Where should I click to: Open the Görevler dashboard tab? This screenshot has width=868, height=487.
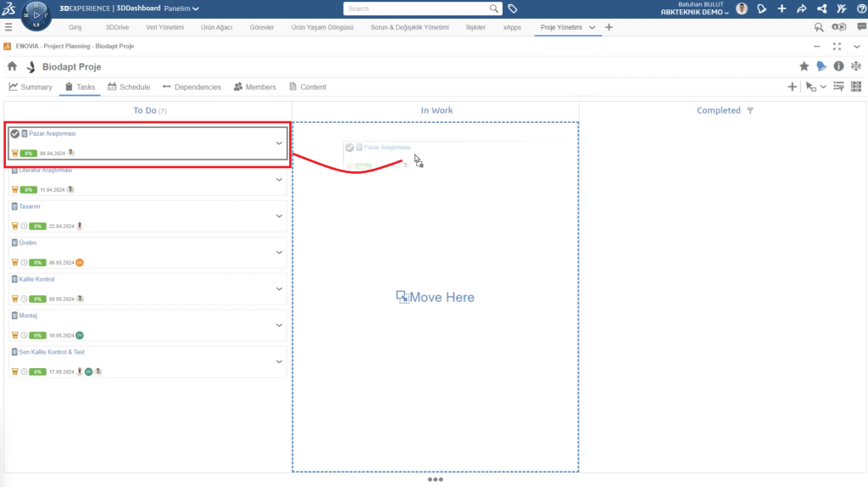[263, 27]
